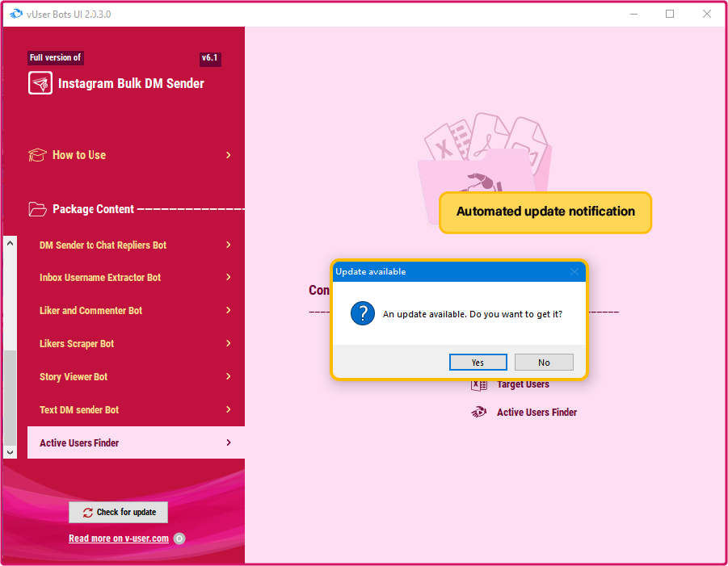This screenshot has height=566, width=728.
Task: Expand Likers Scraper Bot arrow
Action: (229, 343)
